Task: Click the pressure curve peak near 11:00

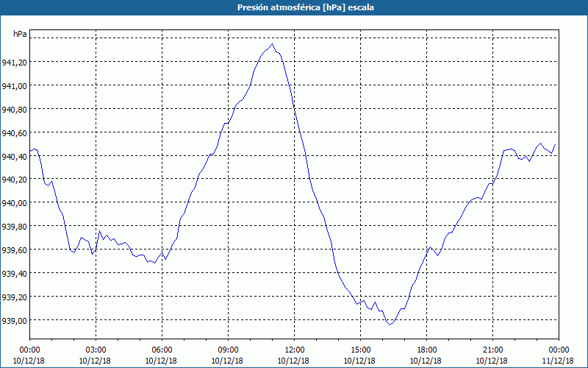Action: 272,44
